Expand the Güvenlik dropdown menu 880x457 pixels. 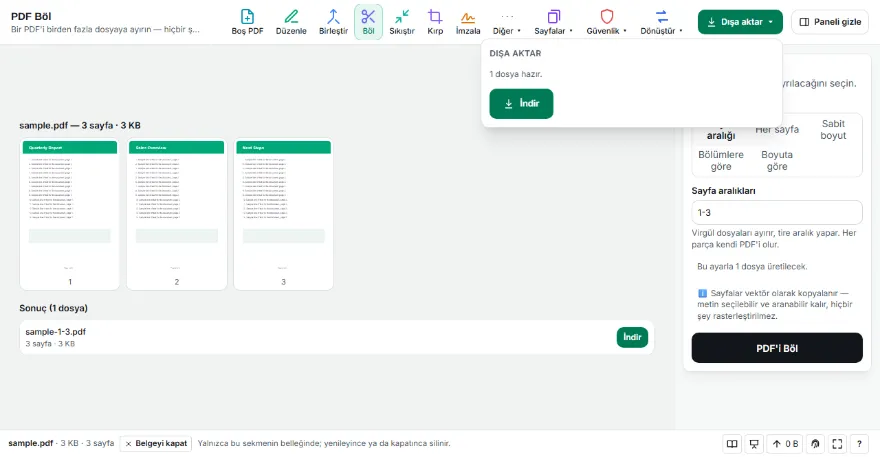[606, 22]
